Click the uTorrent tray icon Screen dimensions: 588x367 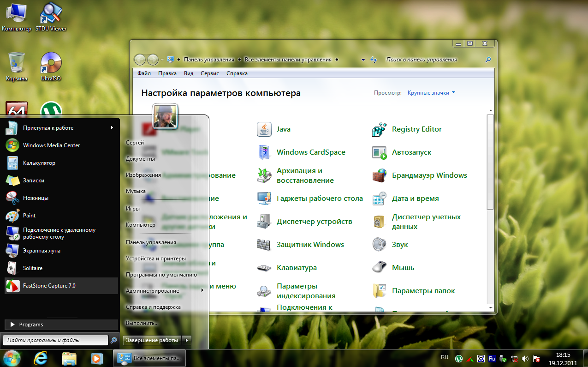pos(459,358)
